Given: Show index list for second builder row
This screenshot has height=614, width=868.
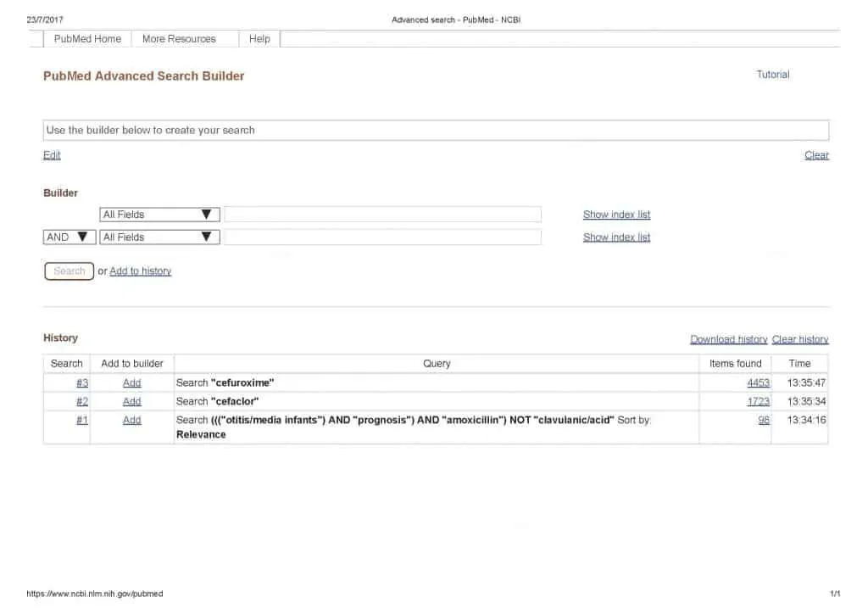Looking at the screenshot, I should [x=616, y=237].
